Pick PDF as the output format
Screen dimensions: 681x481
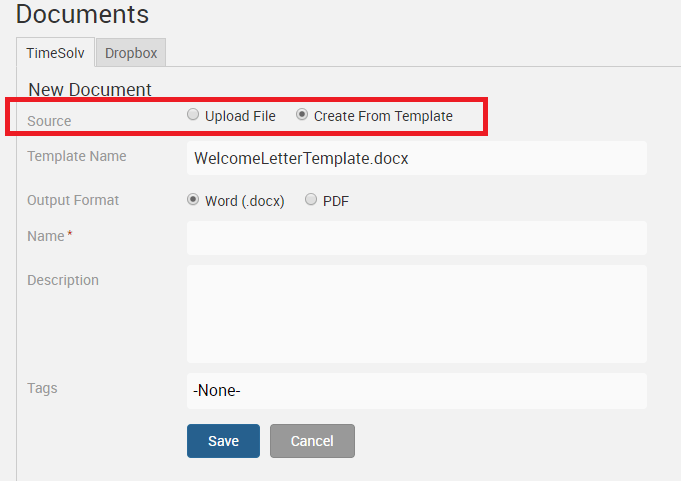pyautogui.click(x=311, y=199)
